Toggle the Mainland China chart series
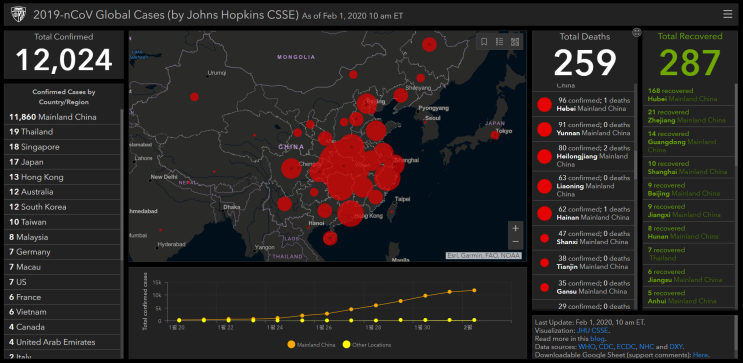Screen dimensions: 743x363 [x=311, y=345]
